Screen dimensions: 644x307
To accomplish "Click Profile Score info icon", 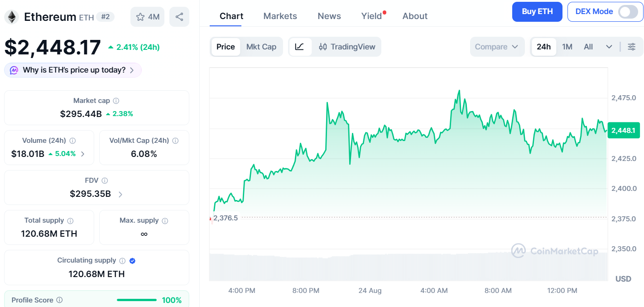I will pos(59,300).
